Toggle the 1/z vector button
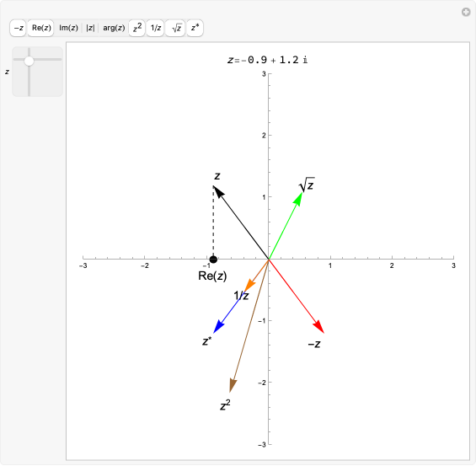The image size is (476, 466). pyautogui.click(x=155, y=28)
